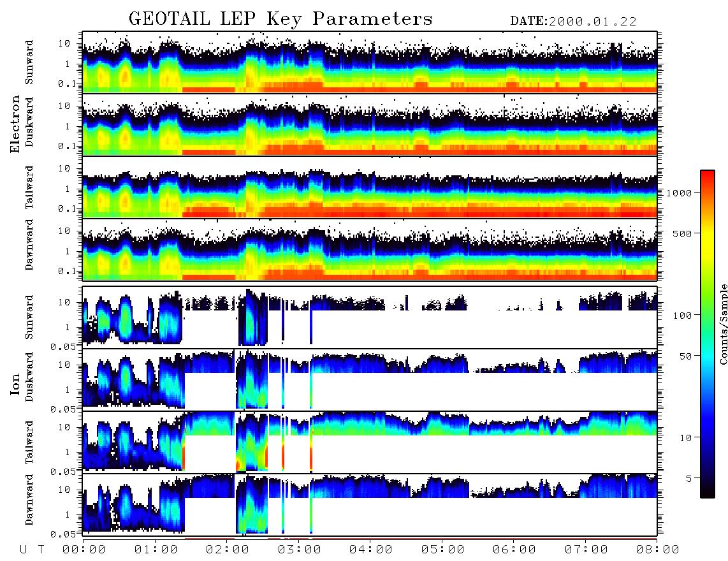Click the "U T" time axis label

(32, 550)
